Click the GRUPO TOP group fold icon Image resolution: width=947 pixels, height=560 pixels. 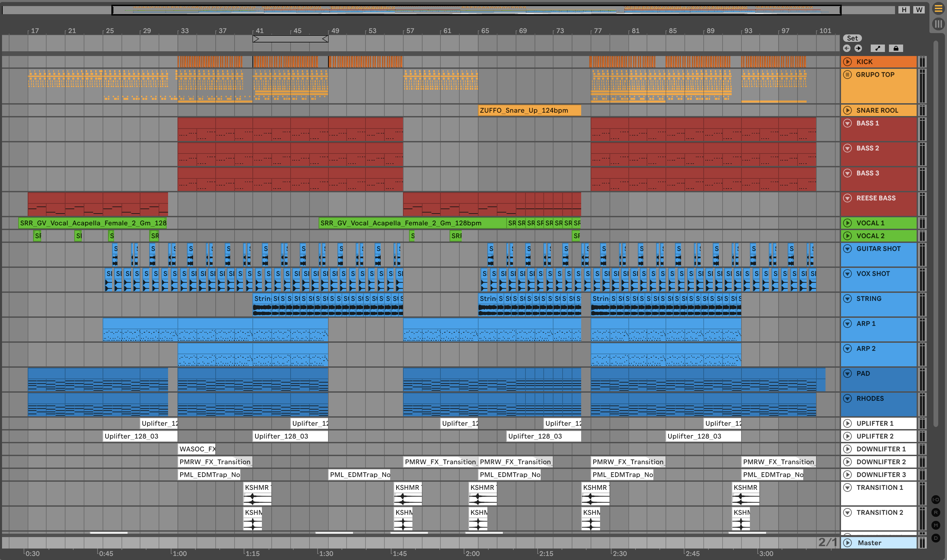coord(847,74)
